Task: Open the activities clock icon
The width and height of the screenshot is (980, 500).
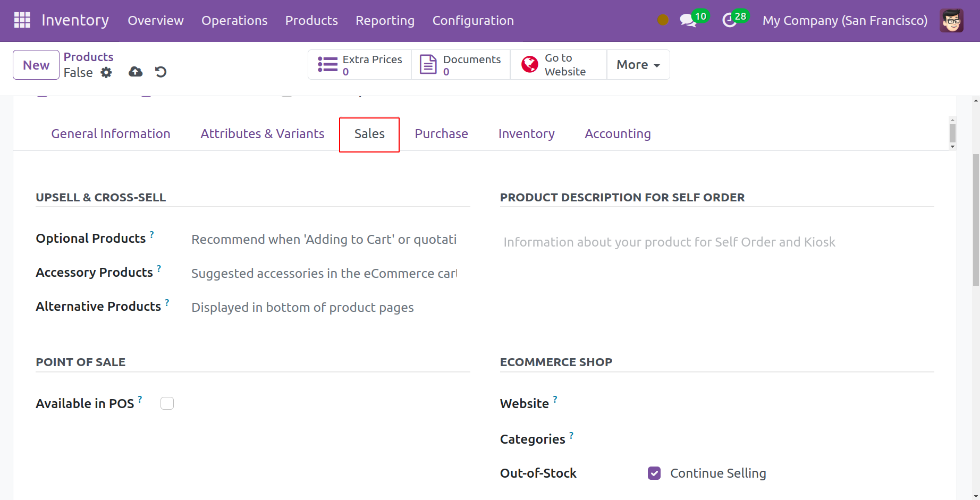Action: coord(729,21)
